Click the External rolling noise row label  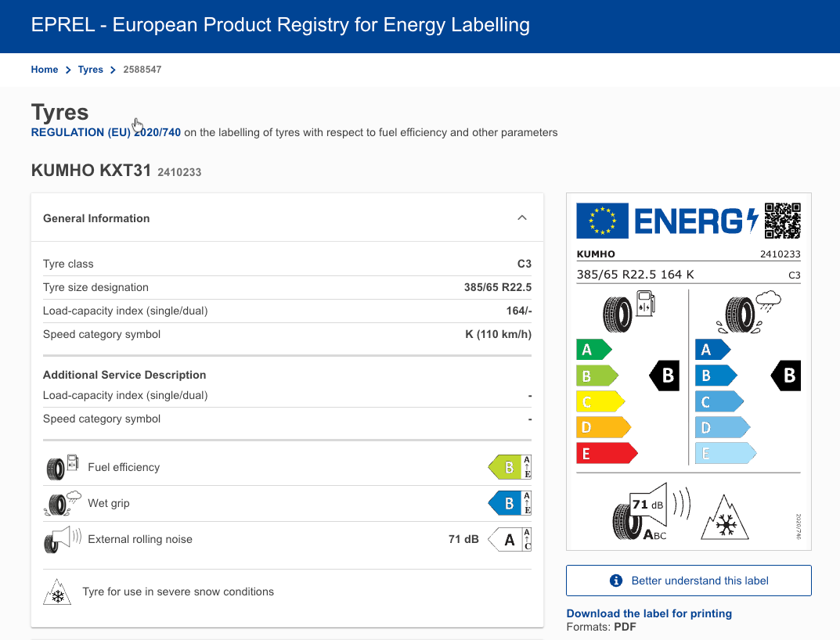(x=140, y=539)
